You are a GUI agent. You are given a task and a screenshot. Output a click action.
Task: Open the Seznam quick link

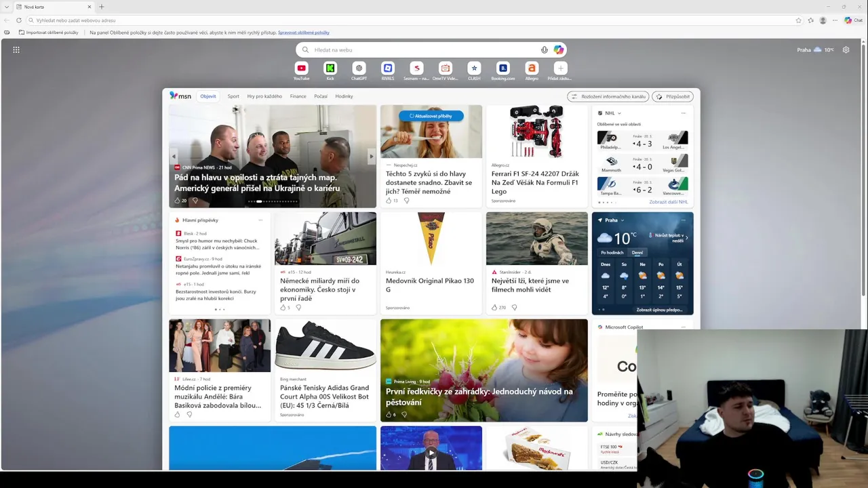point(416,68)
